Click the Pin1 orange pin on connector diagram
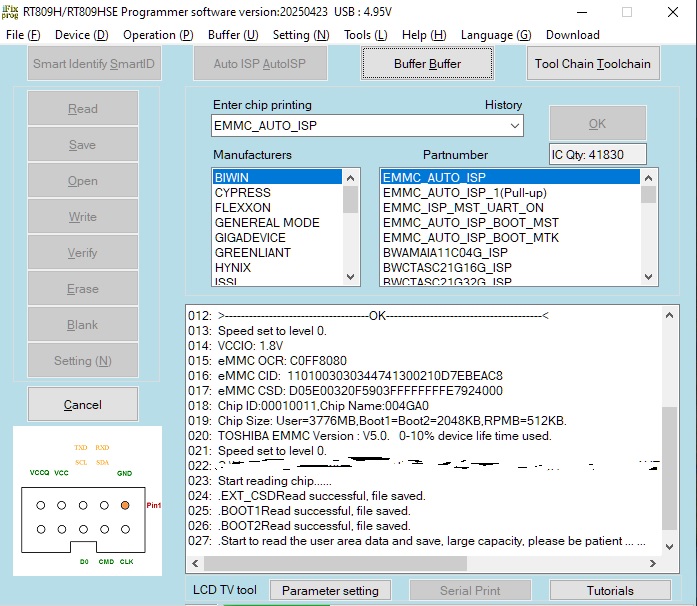 click(x=125, y=505)
